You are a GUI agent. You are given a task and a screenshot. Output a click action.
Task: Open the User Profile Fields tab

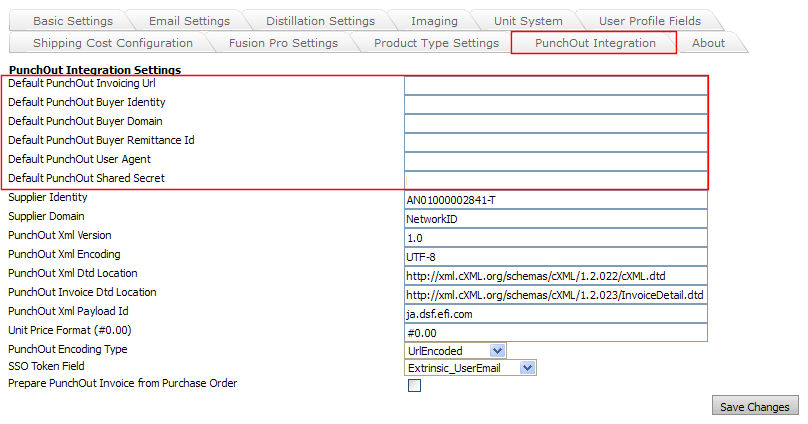(649, 21)
